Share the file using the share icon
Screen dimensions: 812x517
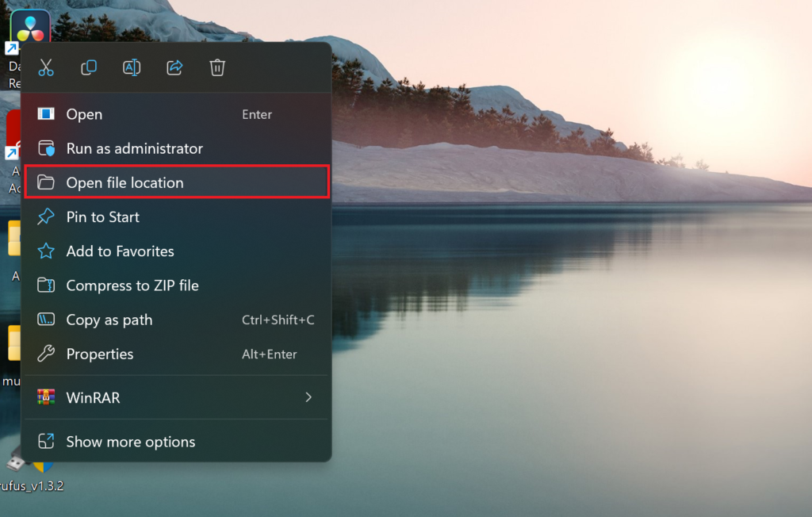click(x=174, y=67)
